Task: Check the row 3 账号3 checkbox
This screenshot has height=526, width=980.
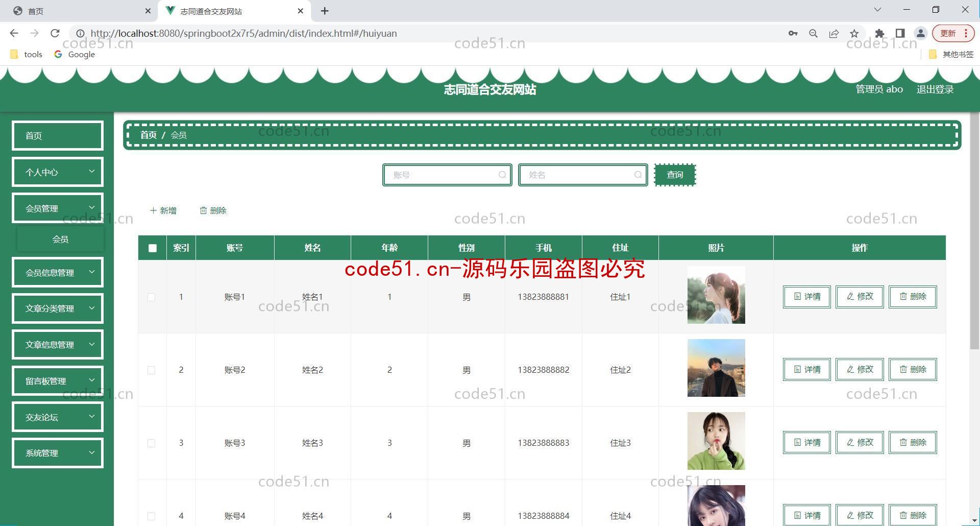Action: tap(151, 443)
